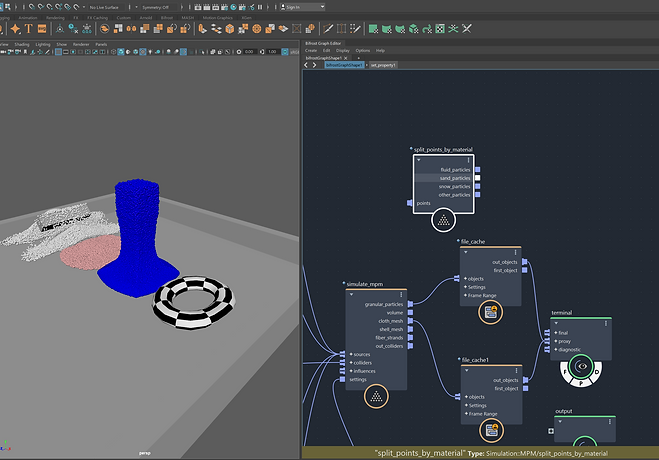This screenshot has height=460, width=659.
Task: Collapse the terminal node using its arrow
Action: 556,323
